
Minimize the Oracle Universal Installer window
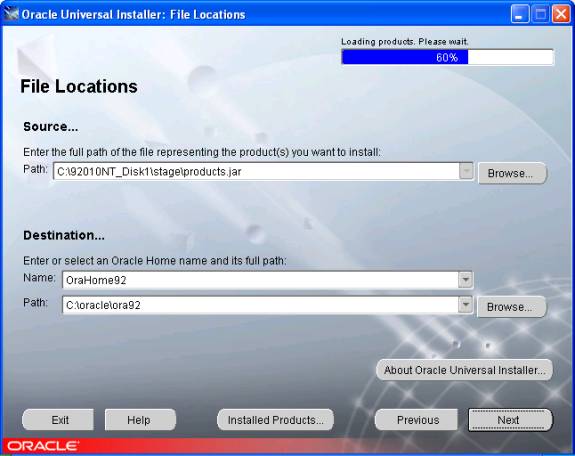coord(519,14)
